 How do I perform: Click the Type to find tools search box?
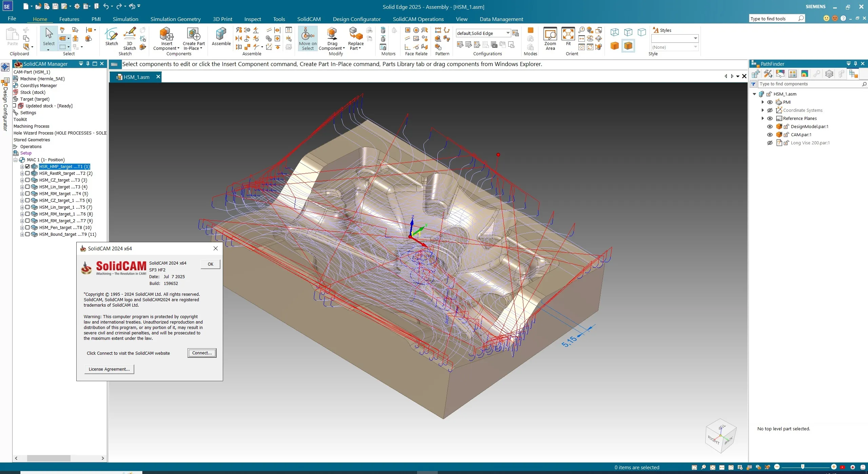tap(776, 18)
